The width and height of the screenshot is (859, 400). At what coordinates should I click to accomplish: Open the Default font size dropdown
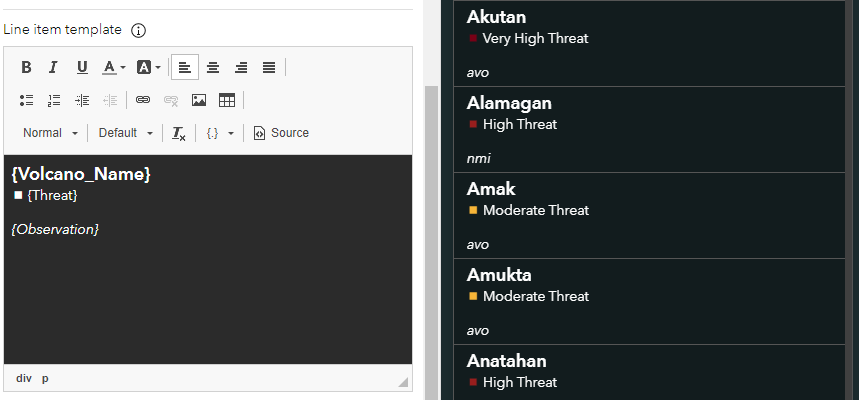[125, 133]
